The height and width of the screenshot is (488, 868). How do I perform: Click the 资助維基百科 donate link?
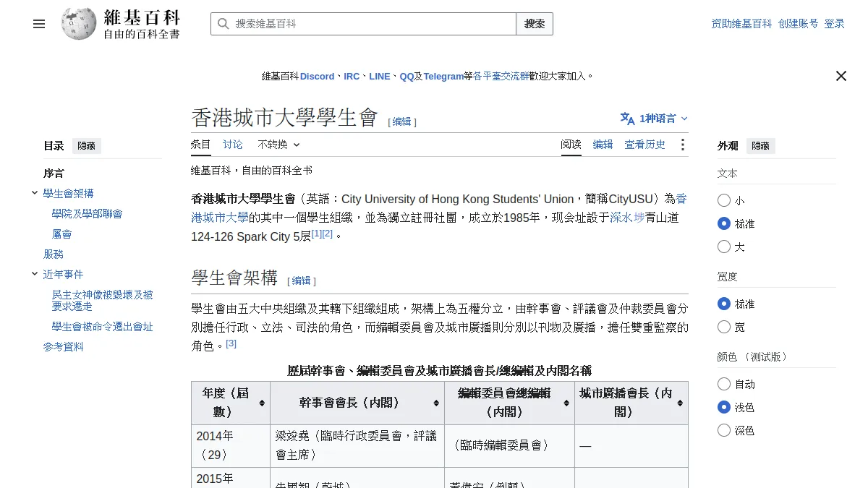741,24
